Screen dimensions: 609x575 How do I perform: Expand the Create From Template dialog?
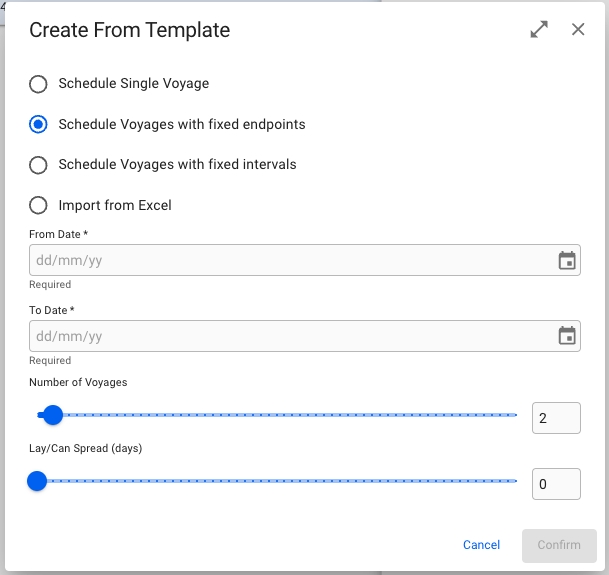[x=539, y=30]
